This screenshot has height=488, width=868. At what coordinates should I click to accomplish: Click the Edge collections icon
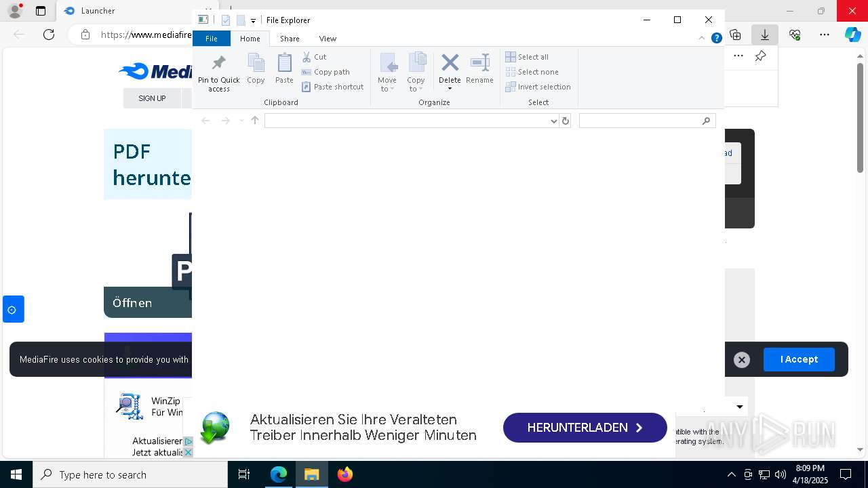[x=735, y=35]
